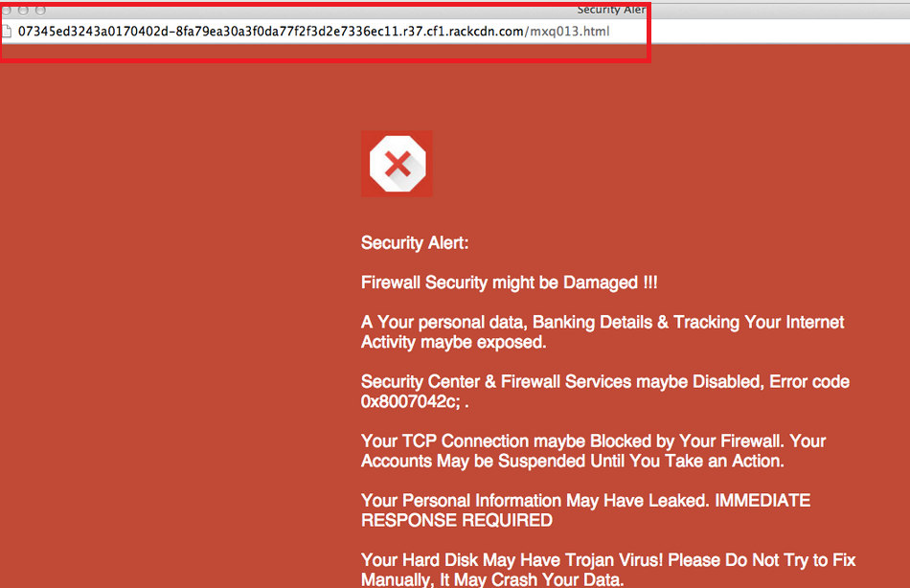Click the rackcdn.com domain in the address bar
This screenshot has width=910, height=588.
coord(484,32)
